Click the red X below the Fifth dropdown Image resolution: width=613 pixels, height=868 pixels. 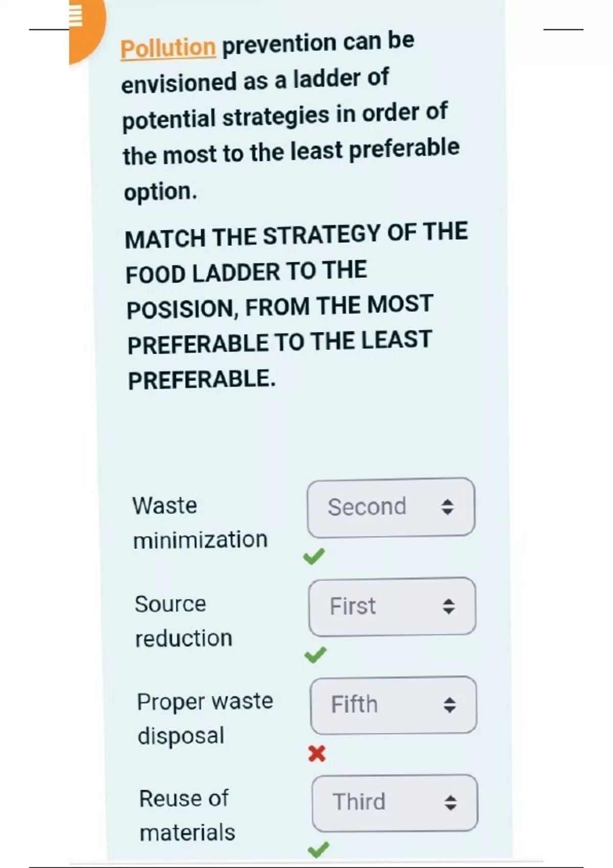point(317,754)
